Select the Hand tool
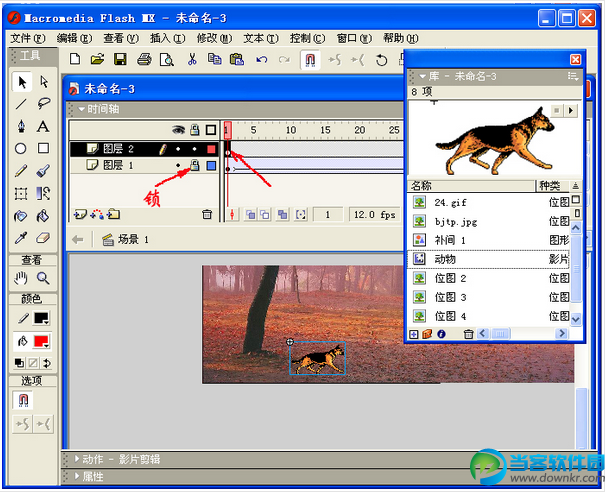This screenshot has height=492, width=606. [x=21, y=278]
